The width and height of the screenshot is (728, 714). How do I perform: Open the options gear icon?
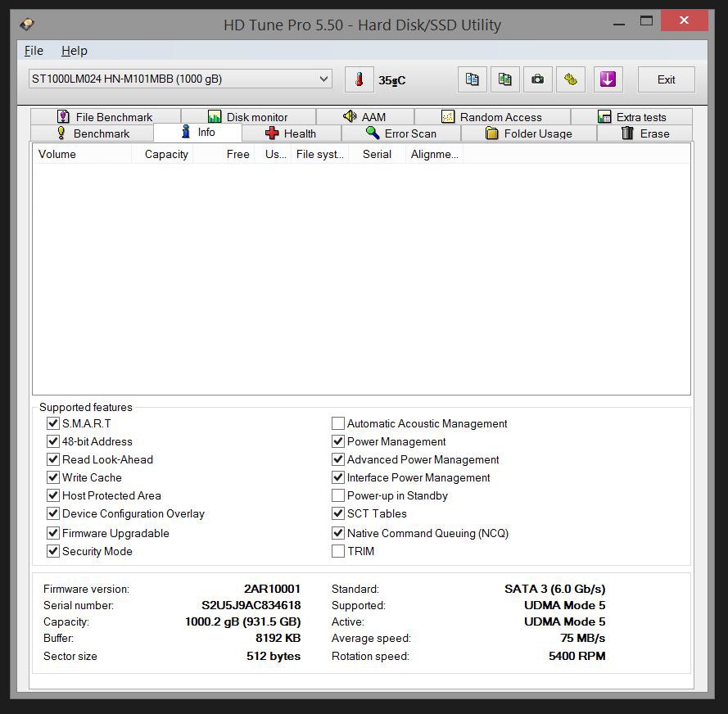pos(571,79)
